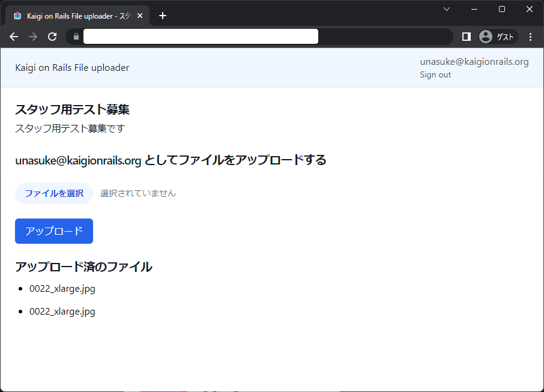Open a new tab with the plus icon
Screen dimensions: 544x392
coord(162,16)
